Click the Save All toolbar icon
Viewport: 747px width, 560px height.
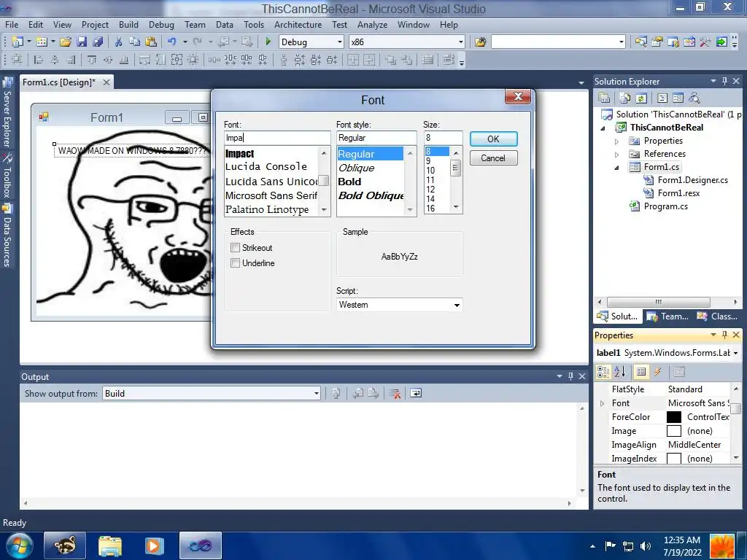98,42
